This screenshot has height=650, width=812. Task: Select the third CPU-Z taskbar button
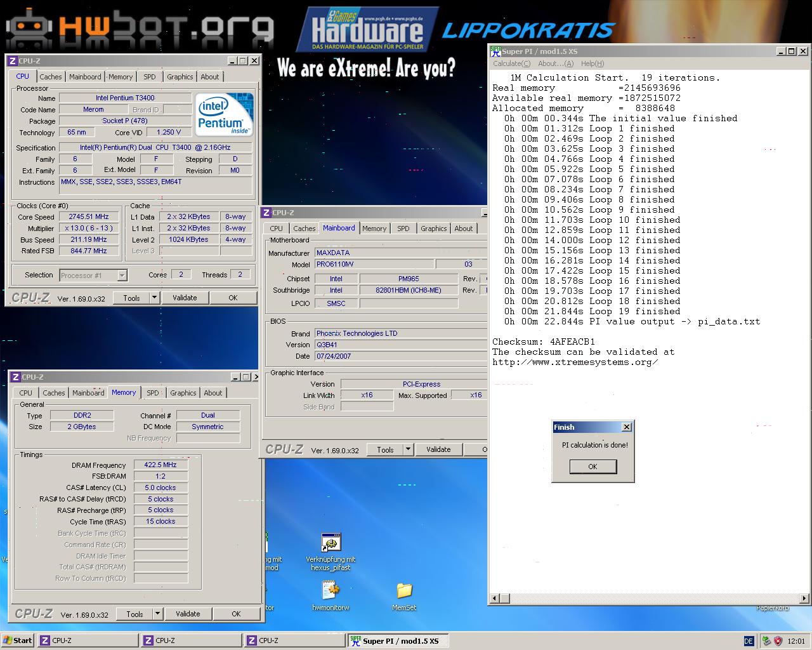pos(294,640)
